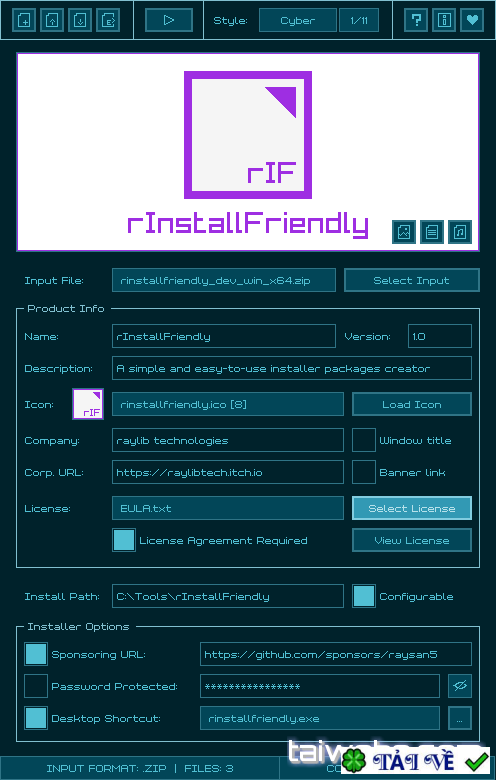Click the Load Icon button

point(412,404)
